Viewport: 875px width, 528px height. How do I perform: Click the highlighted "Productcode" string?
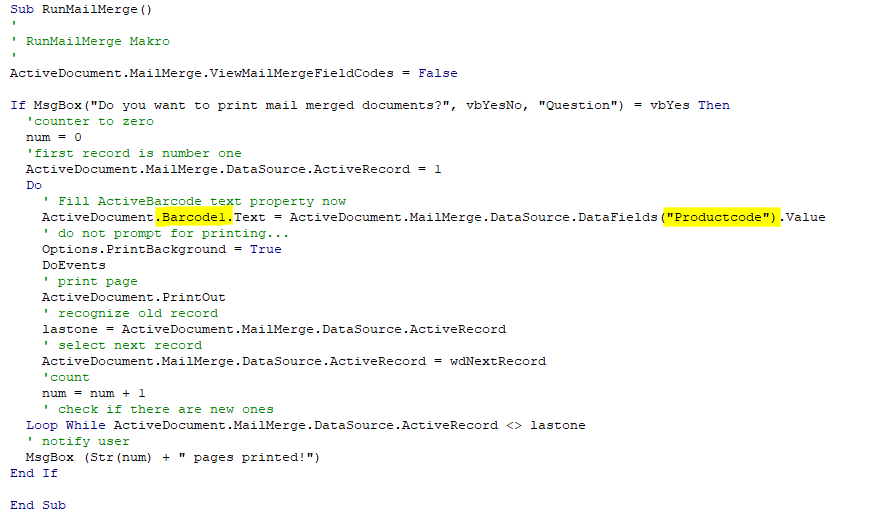click(x=721, y=217)
